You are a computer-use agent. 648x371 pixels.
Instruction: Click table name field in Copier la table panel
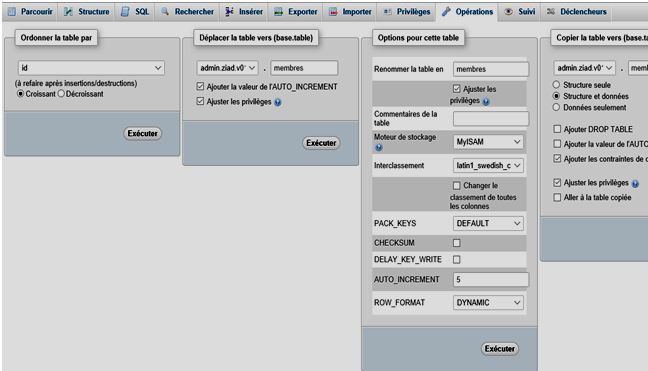click(x=638, y=68)
